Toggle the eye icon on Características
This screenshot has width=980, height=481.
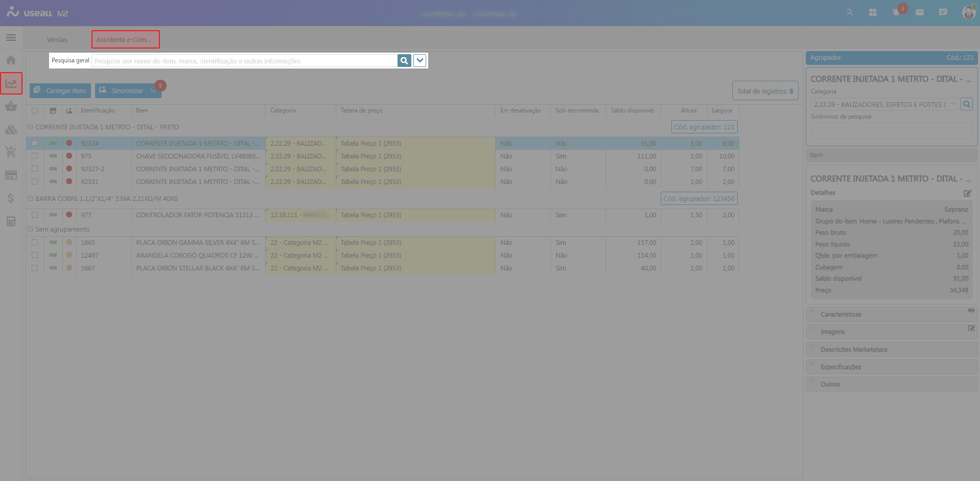(971, 311)
